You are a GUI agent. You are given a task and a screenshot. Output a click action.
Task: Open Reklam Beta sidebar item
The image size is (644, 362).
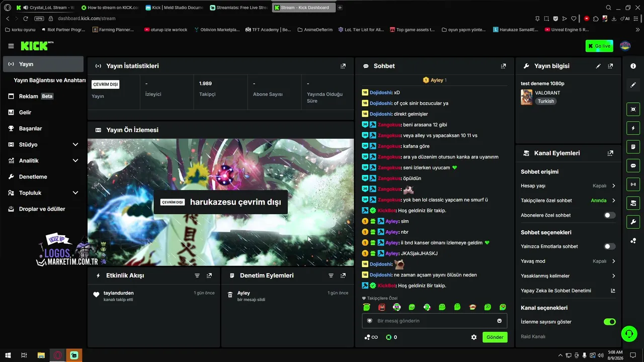click(x=43, y=97)
